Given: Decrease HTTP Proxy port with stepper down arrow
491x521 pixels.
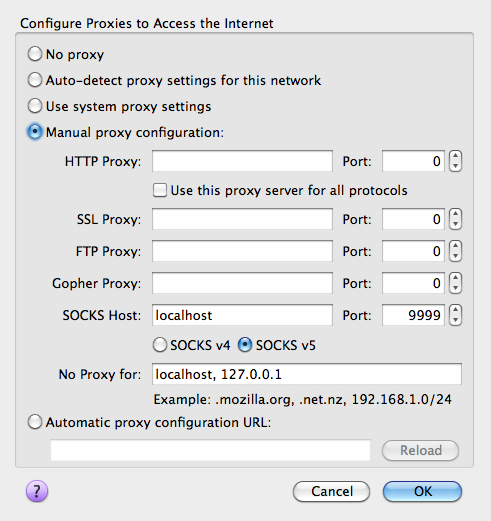Looking at the screenshot, I should point(455,166).
